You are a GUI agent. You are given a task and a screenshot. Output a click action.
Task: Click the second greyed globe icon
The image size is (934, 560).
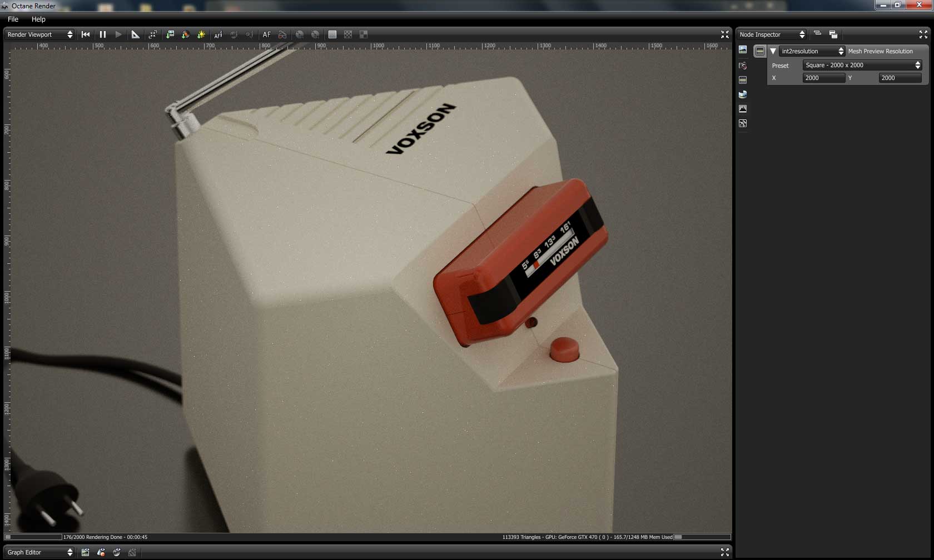[x=315, y=34]
